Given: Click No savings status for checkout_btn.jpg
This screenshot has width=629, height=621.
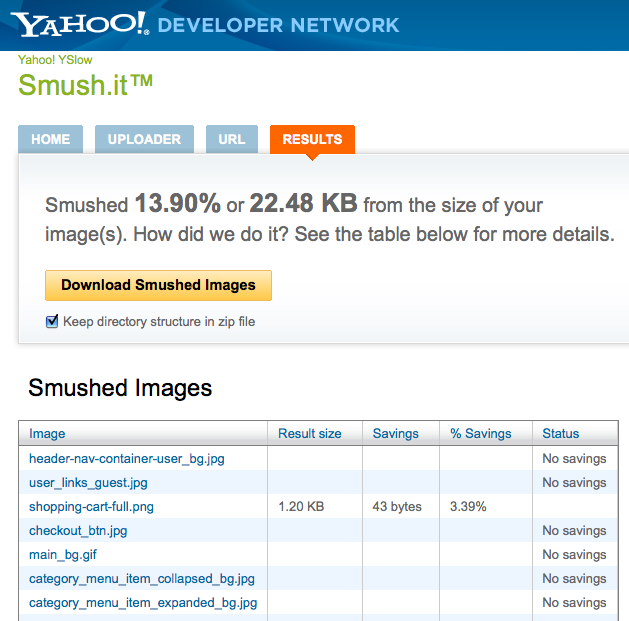Looking at the screenshot, I should pyautogui.click(x=574, y=530).
